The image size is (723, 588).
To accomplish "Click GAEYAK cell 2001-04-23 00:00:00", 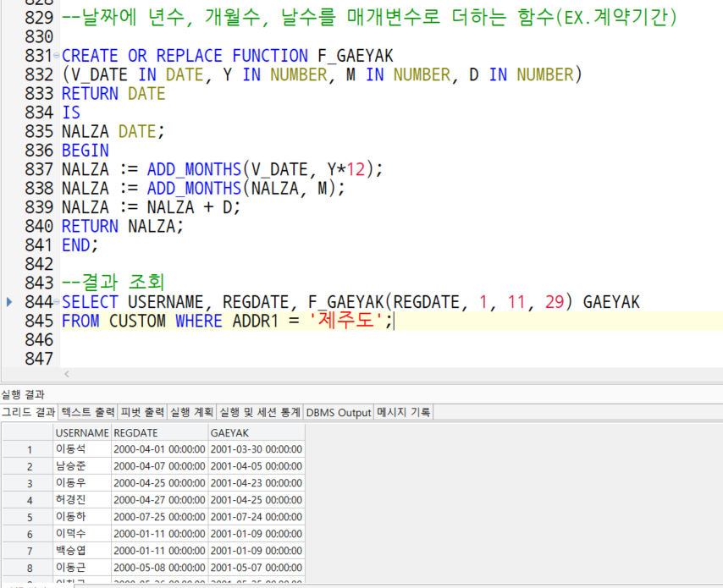I will 257,483.
